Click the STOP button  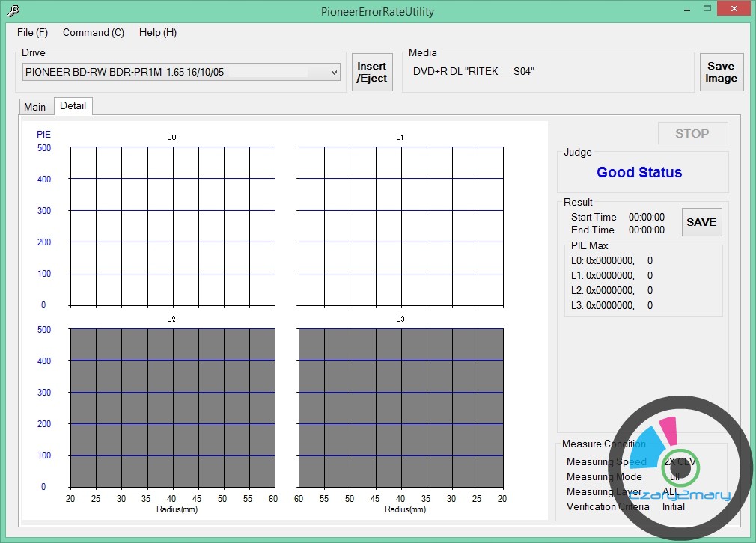pos(692,133)
